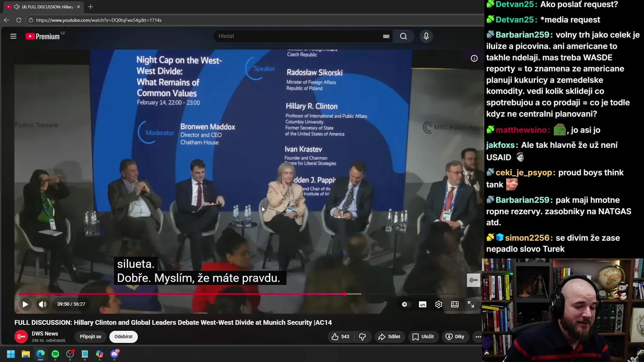Click username Barbarian259 in the volny trh message
Viewport: 644px width, 362px height.
523,35
